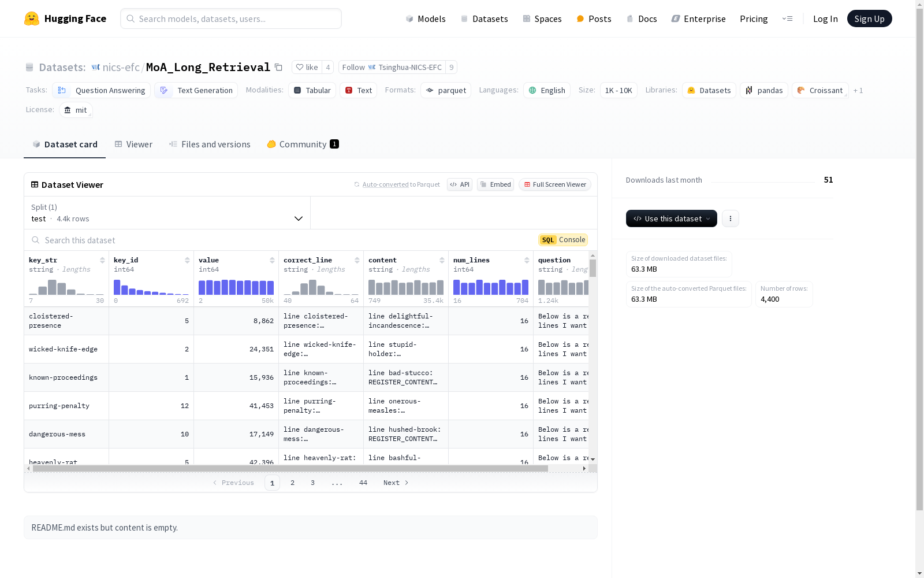Go to Models in the top navigation
The image size is (924, 578).
[426, 18]
